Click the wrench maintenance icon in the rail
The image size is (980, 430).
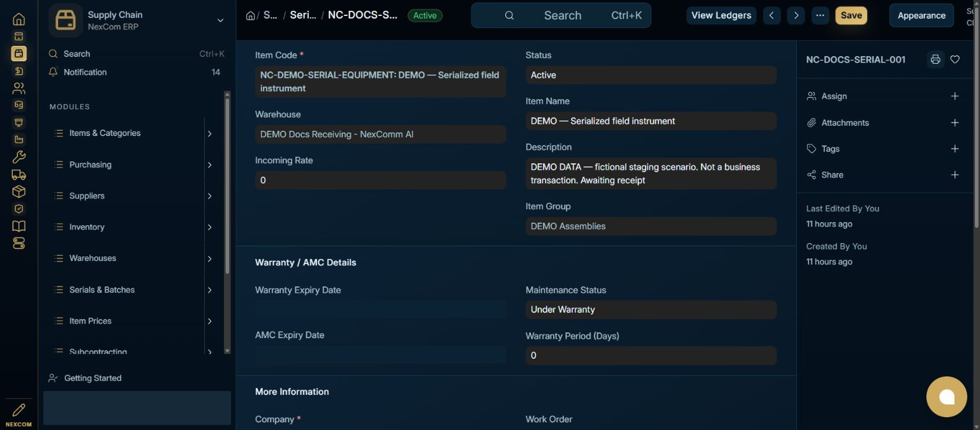[19, 157]
